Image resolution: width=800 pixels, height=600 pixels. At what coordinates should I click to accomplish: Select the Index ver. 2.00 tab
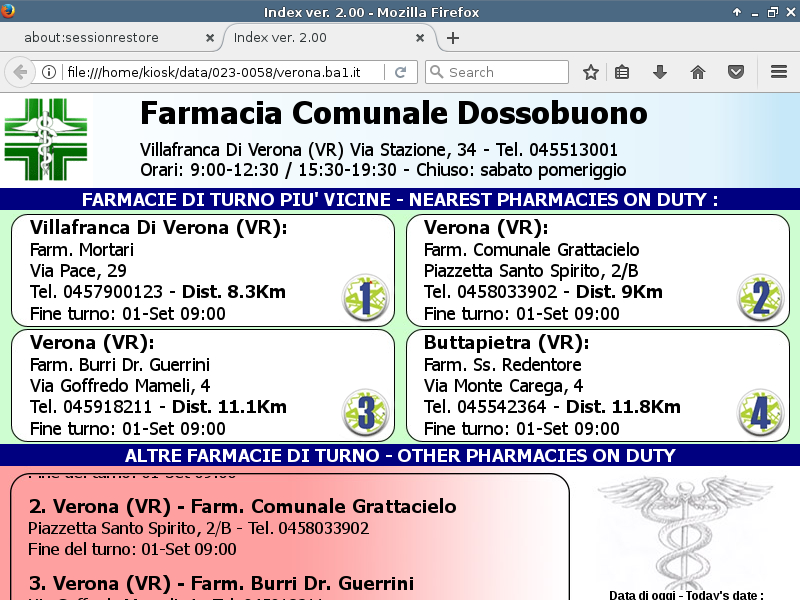[x=320, y=38]
